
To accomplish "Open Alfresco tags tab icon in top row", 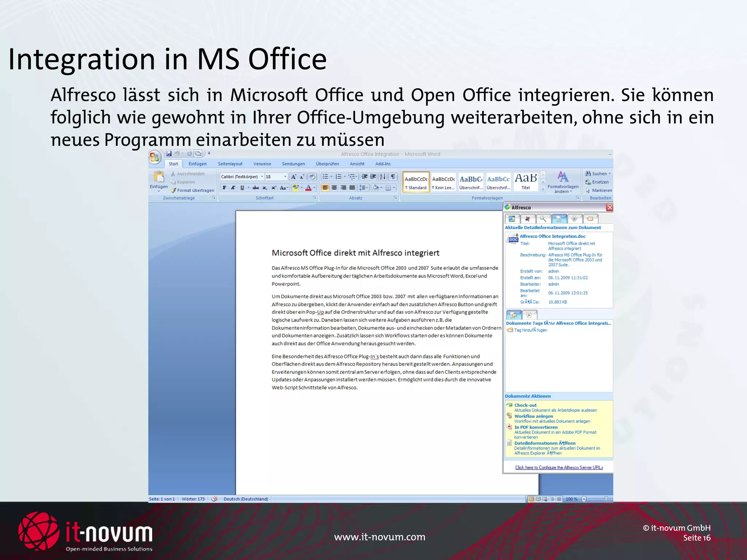I will click(x=590, y=219).
